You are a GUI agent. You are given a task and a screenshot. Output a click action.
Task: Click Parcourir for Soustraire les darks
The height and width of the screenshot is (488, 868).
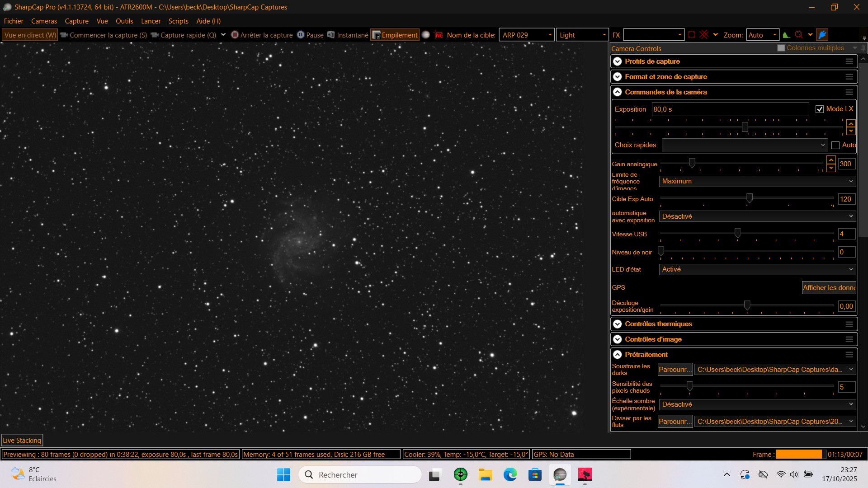coord(675,370)
